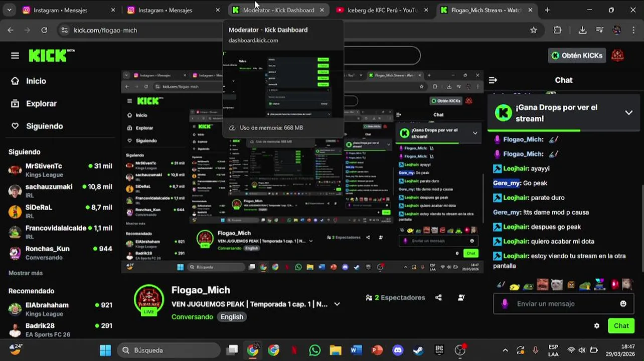Click the address bar URL kick.com/flogao-mich
This screenshot has height=361, width=644.
click(105, 30)
